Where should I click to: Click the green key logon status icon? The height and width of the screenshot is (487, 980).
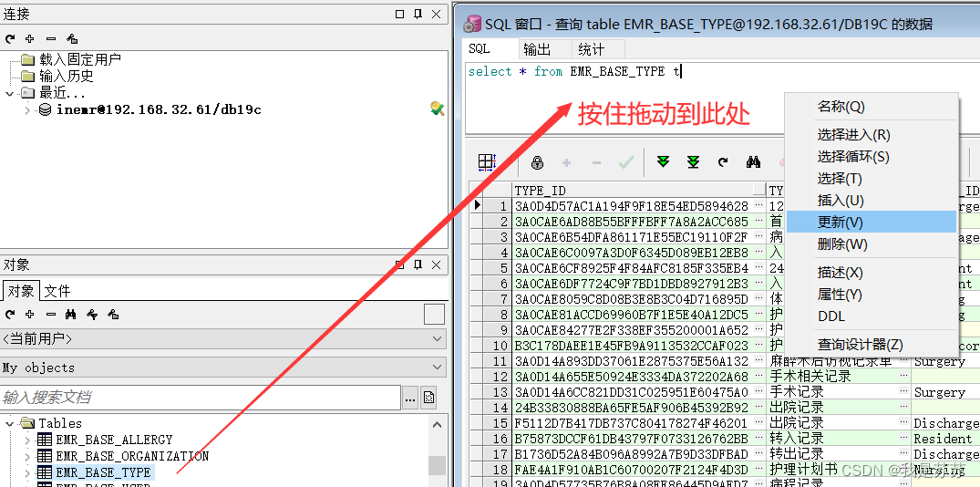tap(437, 109)
